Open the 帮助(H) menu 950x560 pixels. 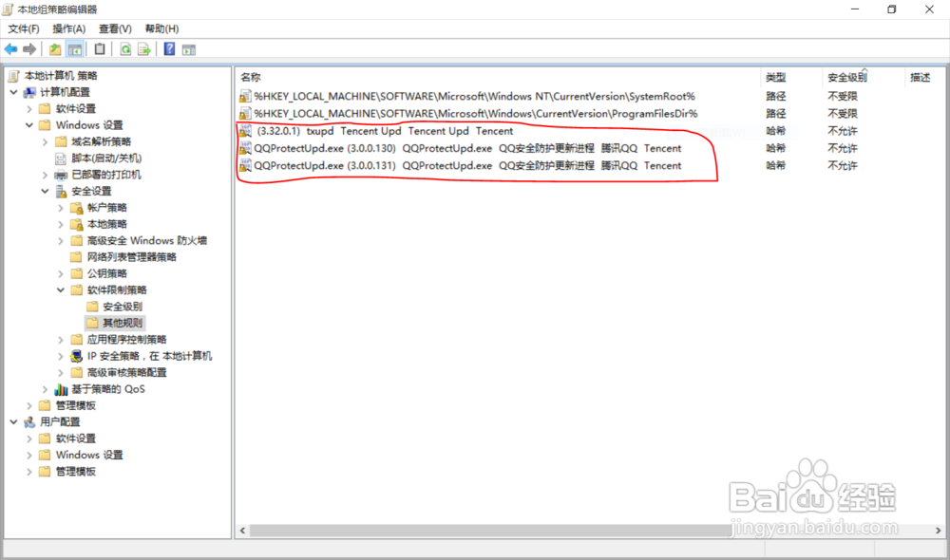click(x=161, y=29)
